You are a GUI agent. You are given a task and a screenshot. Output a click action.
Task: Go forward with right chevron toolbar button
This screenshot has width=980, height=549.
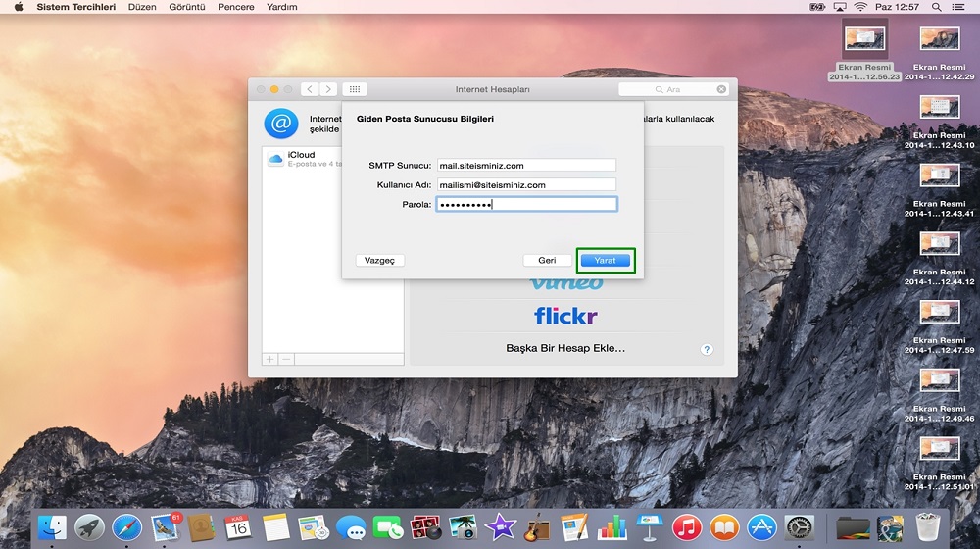(x=328, y=89)
